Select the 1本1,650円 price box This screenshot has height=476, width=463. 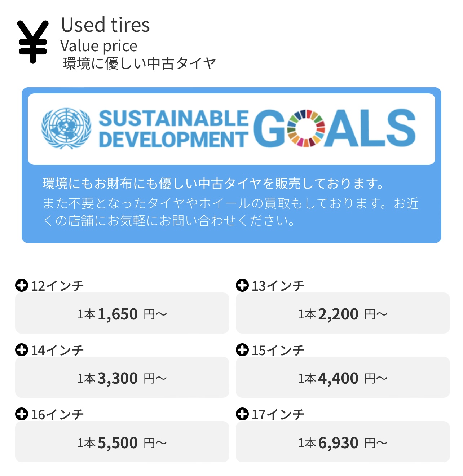[x=122, y=313]
